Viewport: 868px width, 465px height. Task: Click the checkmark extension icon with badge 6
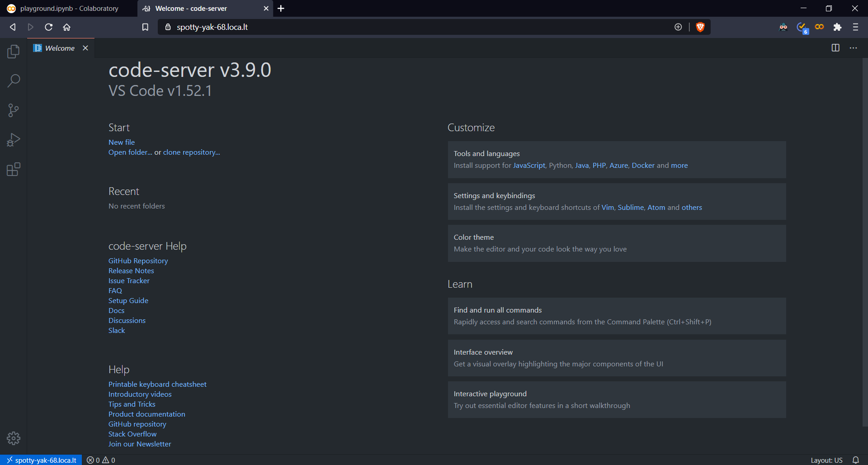pos(802,28)
